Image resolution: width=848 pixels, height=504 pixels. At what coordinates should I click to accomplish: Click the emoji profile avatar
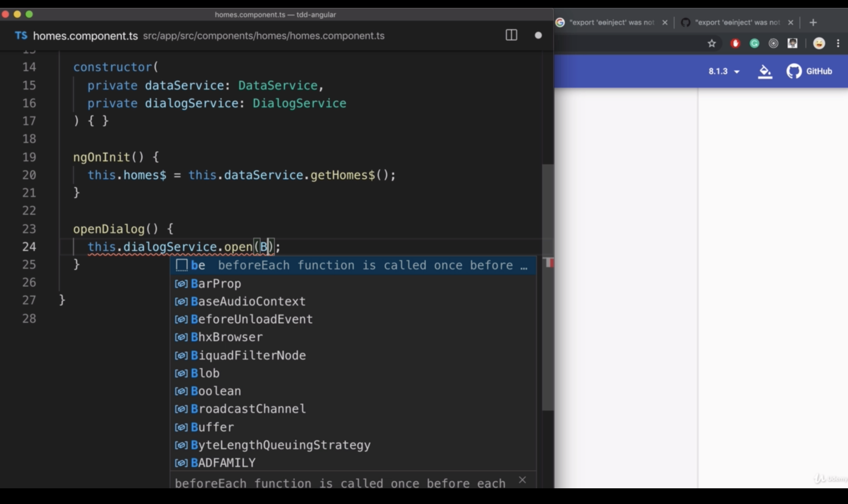pos(819,44)
